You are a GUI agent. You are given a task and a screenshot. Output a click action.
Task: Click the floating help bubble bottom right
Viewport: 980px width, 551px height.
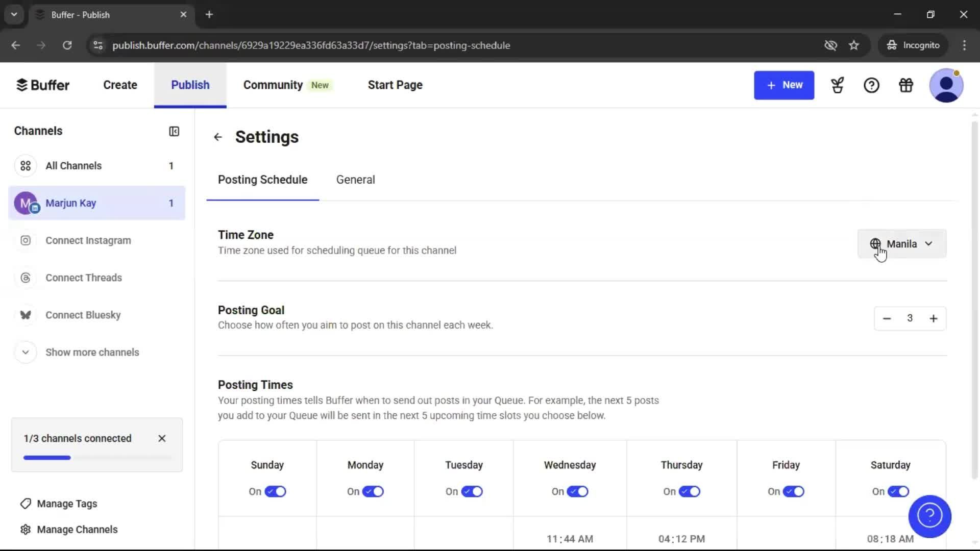point(929,516)
